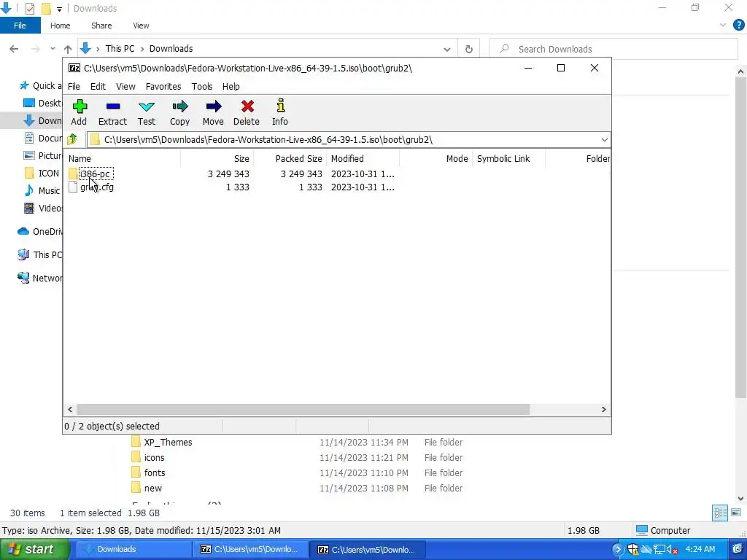Select the grub.cfg file
The image size is (747, 560).
coord(97,187)
